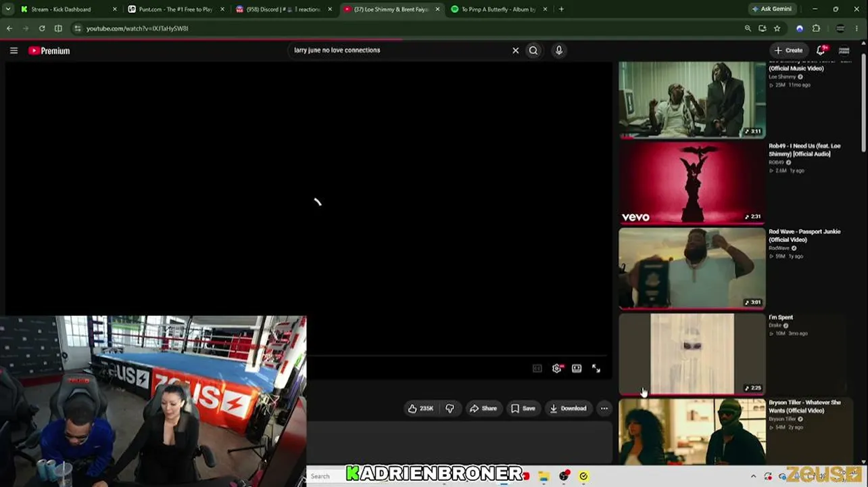This screenshot has height=487, width=868.
Task: Switch to To Pimp A Butterfly tab
Action: (x=499, y=9)
